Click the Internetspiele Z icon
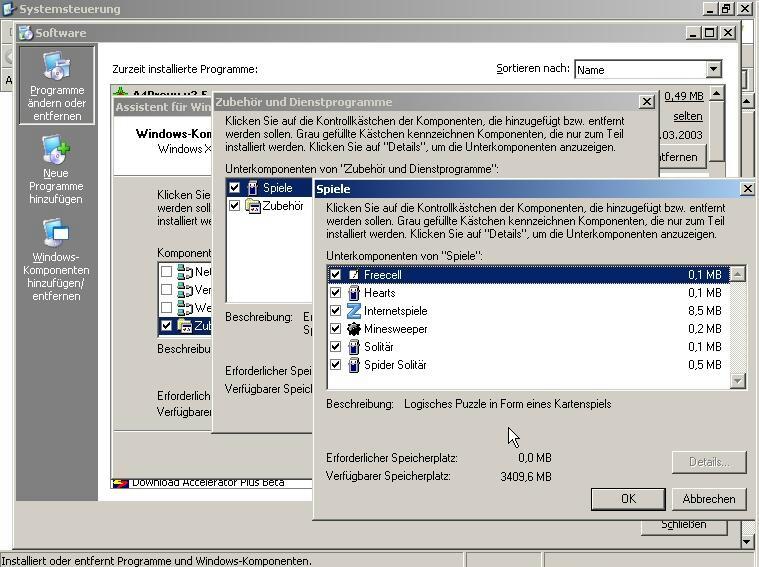Screen dimensions: 759x567 click(354, 311)
